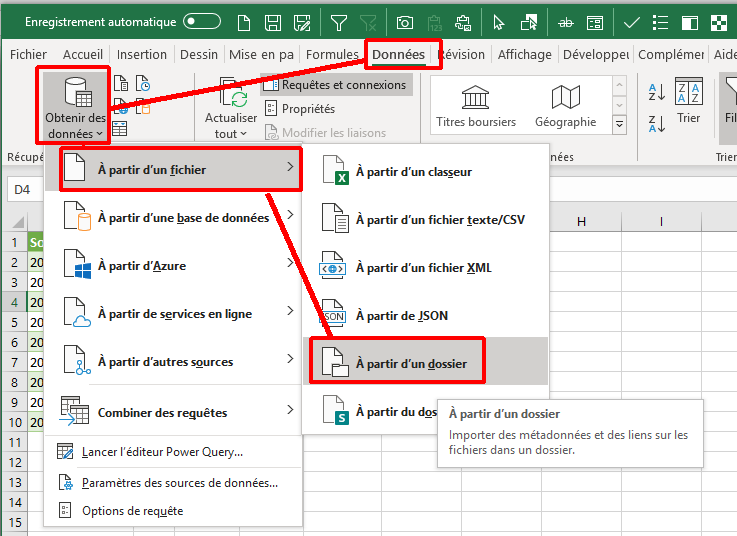737x536 pixels.
Task: Expand the data types gallery arrow
Action: point(618,124)
